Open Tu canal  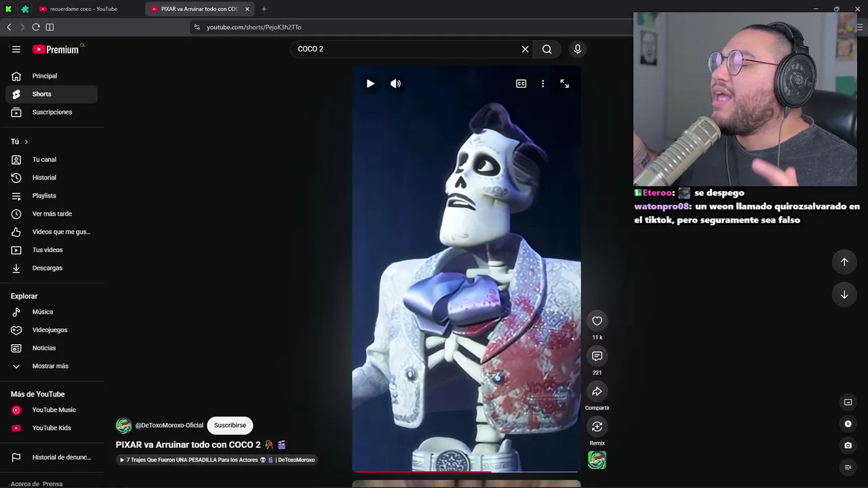coord(52,159)
